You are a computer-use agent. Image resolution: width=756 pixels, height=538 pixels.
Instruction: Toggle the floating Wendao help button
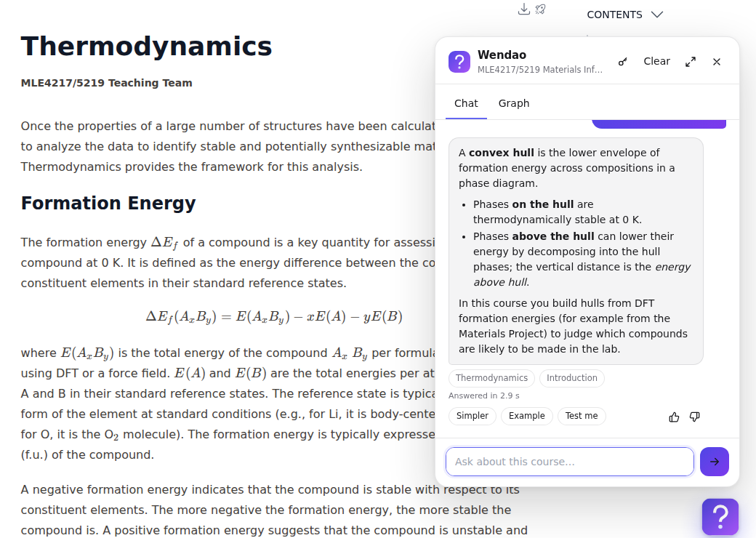(720, 517)
